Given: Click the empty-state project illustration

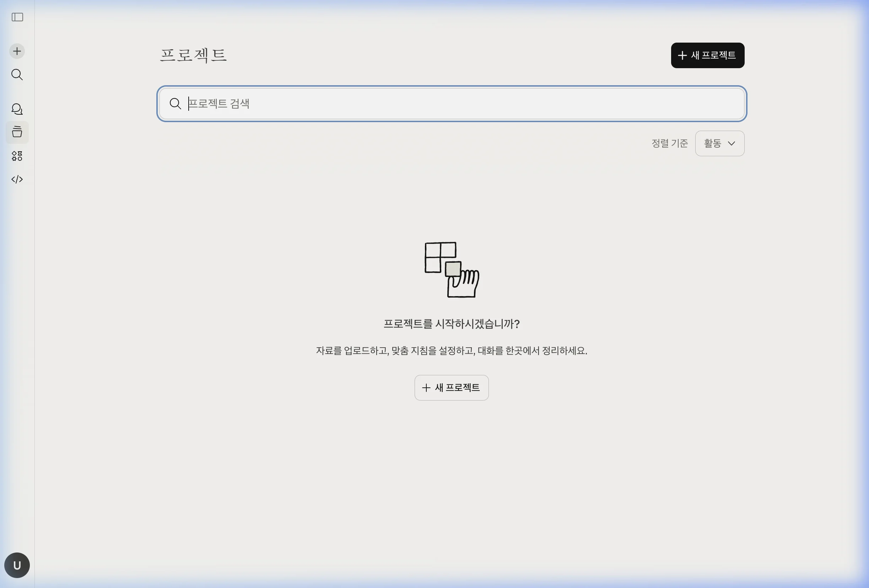Looking at the screenshot, I should (x=451, y=270).
